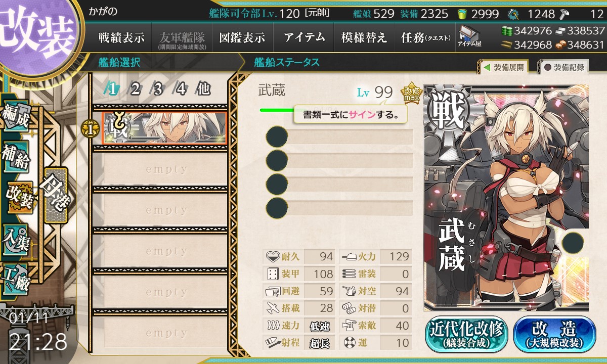
Task: Select the first empty equipment slot
Action: coord(339,136)
